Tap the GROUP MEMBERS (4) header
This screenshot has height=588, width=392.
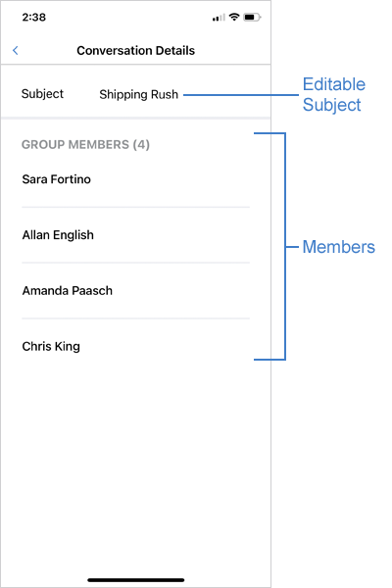point(85,144)
